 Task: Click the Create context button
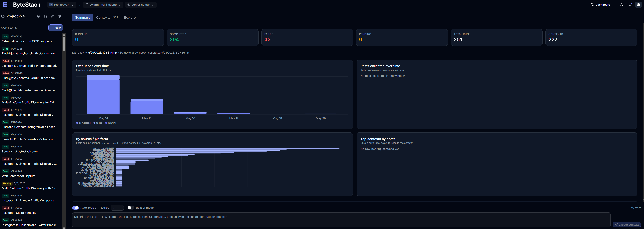click(626, 224)
